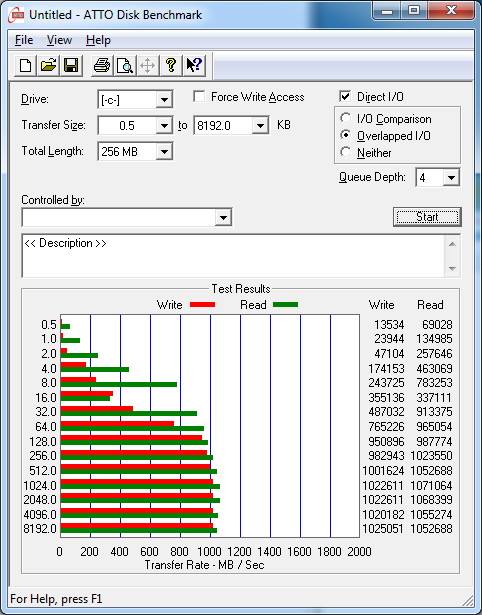Expand the Drive selection dropdown
The height and width of the screenshot is (615, 482).
click(164, 100)
